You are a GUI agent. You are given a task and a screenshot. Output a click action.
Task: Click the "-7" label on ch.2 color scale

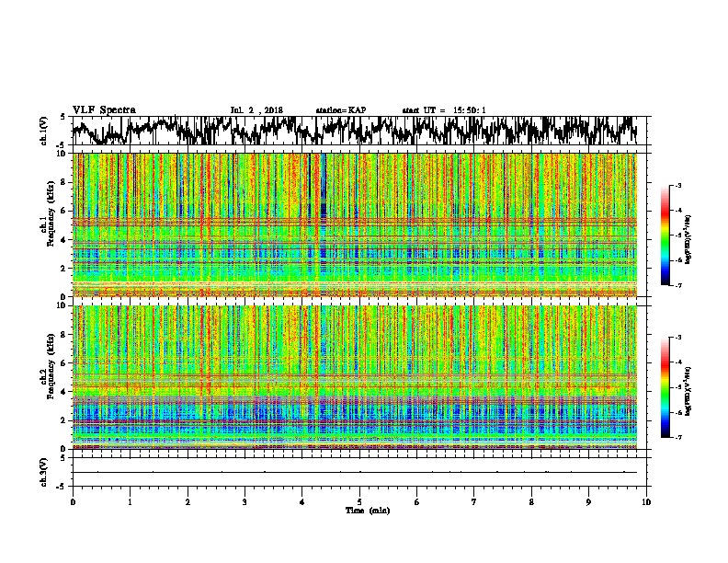pos(677,438)
